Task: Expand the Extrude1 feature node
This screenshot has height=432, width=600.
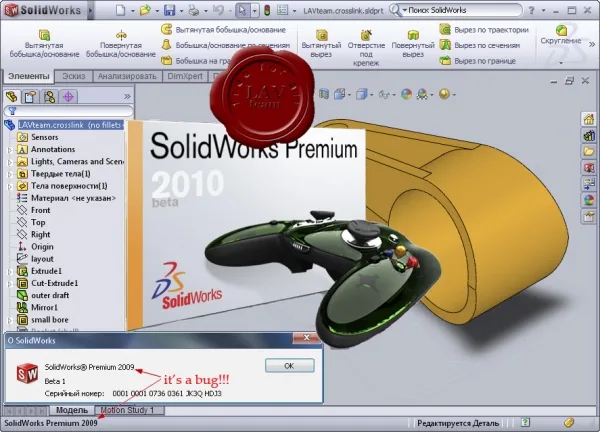Action: point(10,272)
